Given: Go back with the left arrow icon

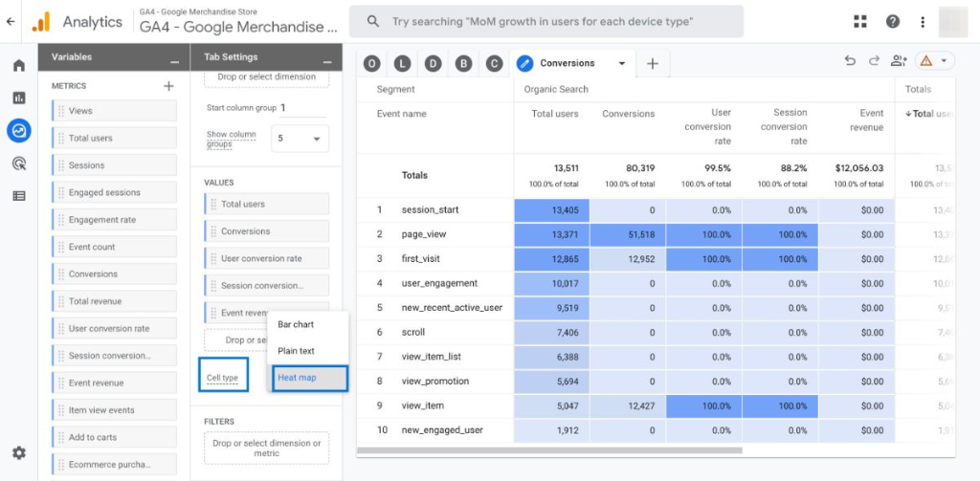Looking at the screenshot, I should tap(10, 22).
